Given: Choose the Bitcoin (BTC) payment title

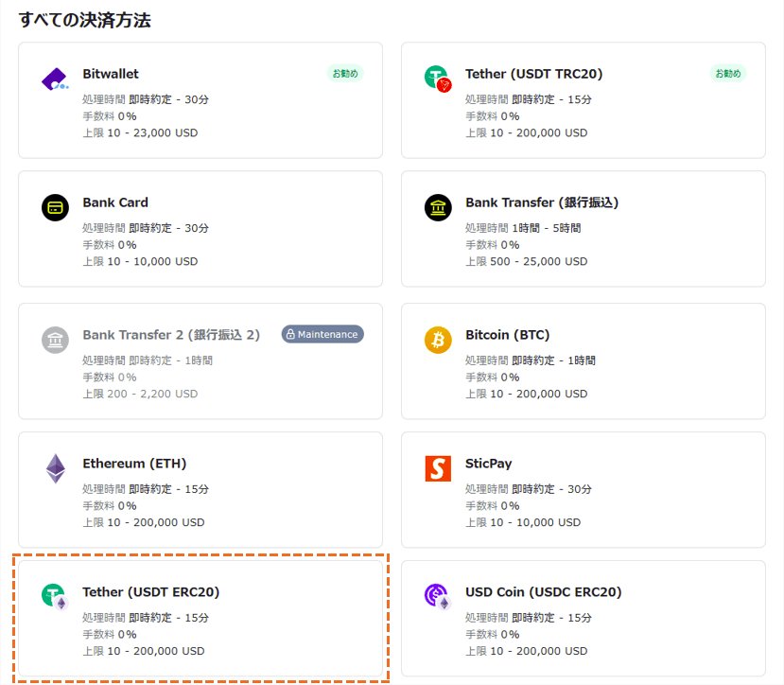Looking at the screenshot, I should coord(508,335).
